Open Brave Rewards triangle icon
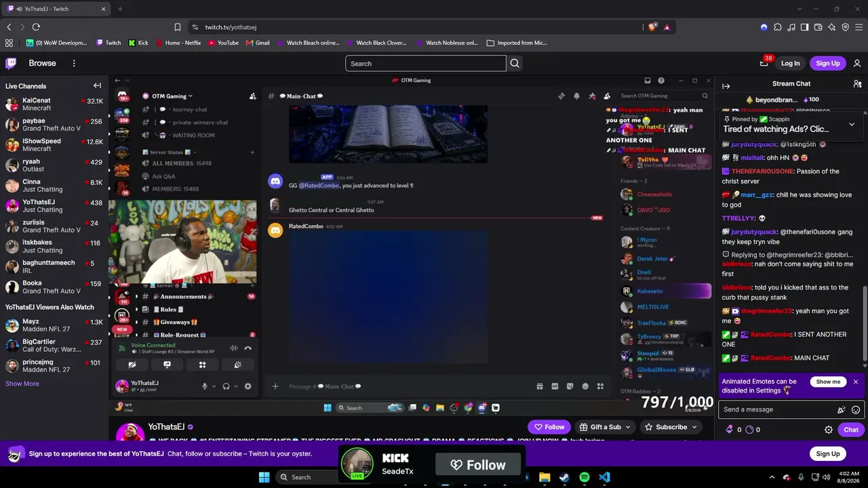 [x=667, y=27]
